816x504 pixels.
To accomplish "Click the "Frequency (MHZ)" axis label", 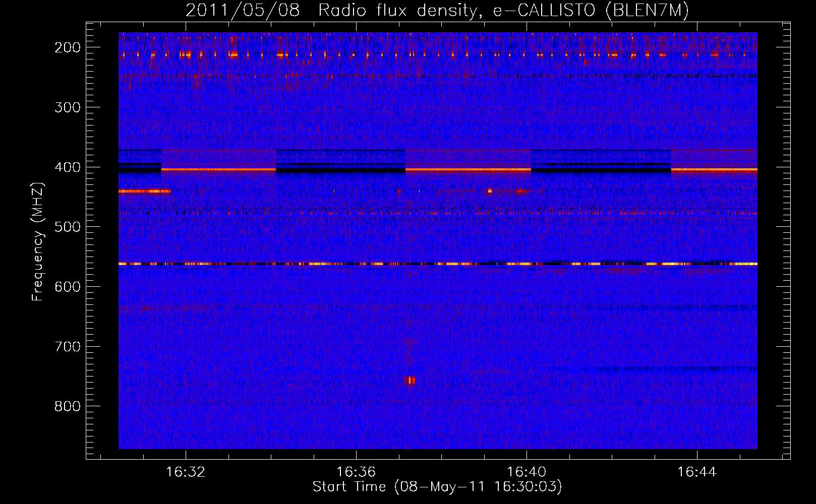I will [x=38, y=242].
